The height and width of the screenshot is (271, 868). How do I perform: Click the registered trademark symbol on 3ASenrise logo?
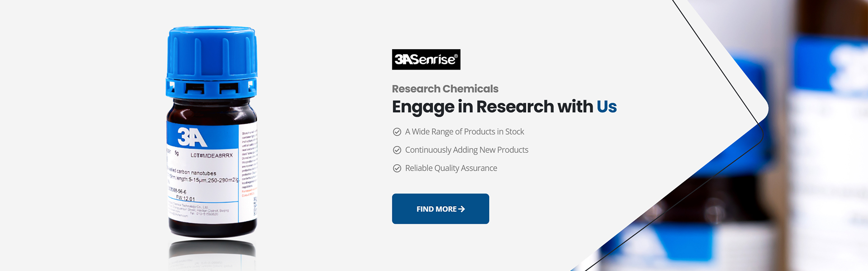click(456, 56)
